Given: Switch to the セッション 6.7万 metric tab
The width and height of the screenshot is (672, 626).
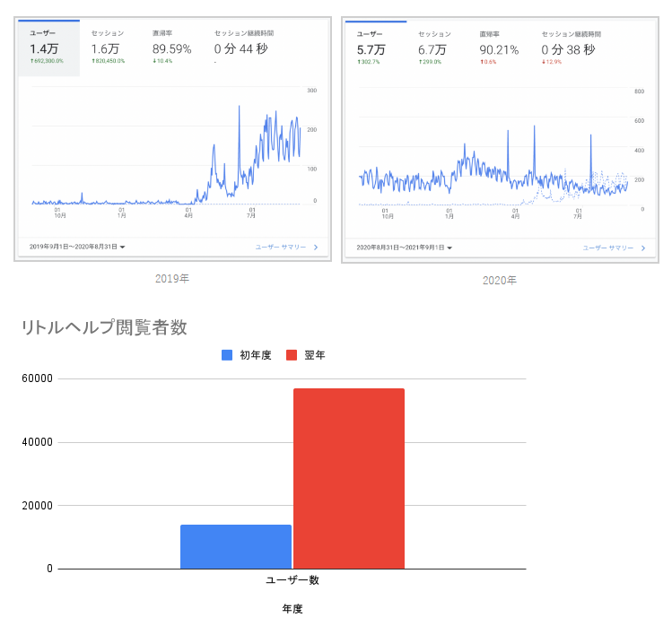Looking at the screenshot, I should (435, 48).
